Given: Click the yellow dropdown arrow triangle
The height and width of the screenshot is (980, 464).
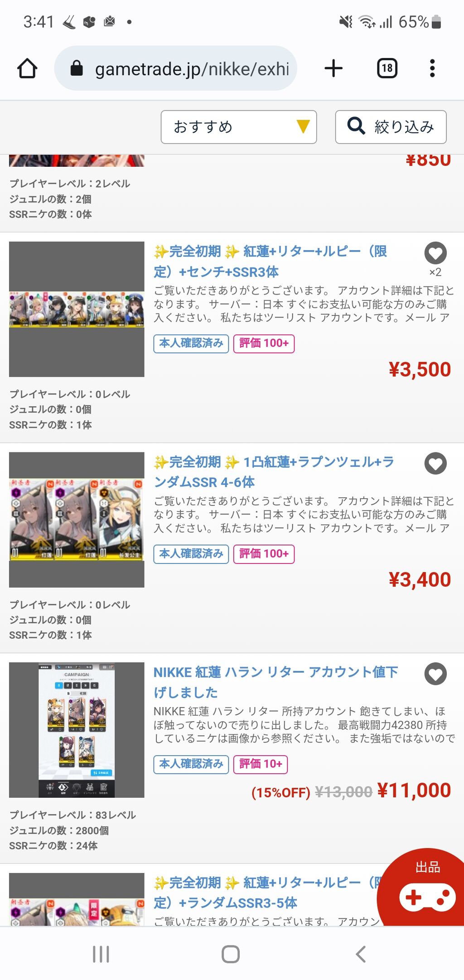Looking at the screenshot, I should (303, 126).
